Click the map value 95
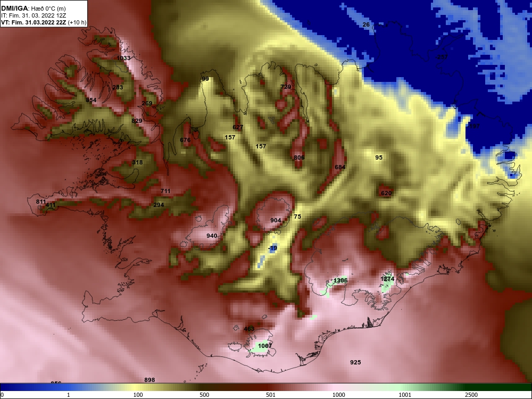The height and width of the screenshot is (399, 532). click(x=379, y=158)
